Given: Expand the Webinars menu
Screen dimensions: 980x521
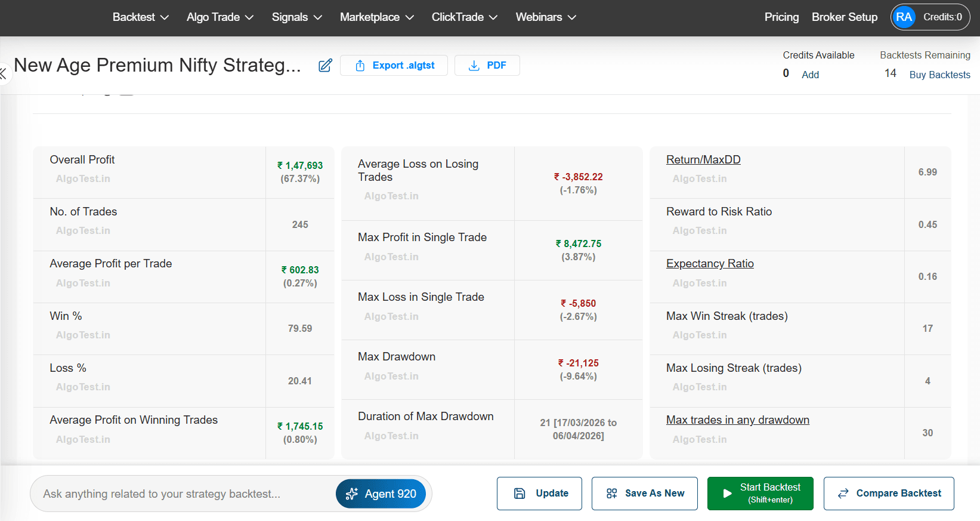Looking at the screenshot, I should tap(546, 17).
